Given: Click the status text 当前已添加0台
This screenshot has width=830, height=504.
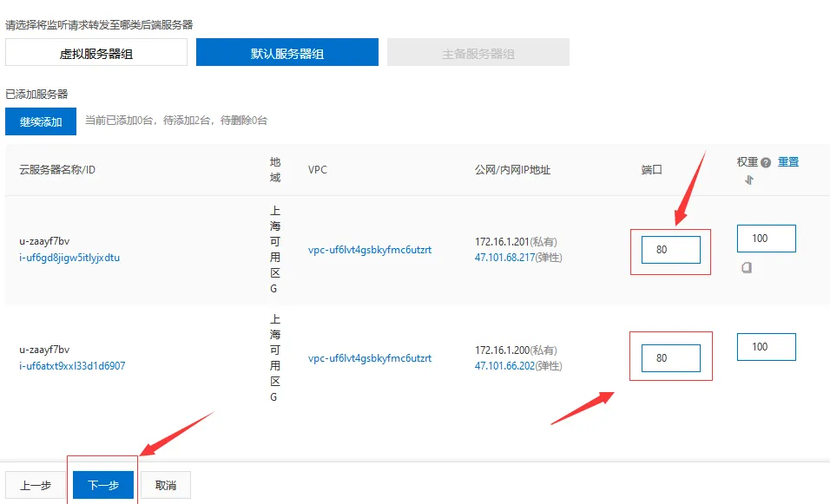Looking at the screenshot, I should (x=120, y=121).
